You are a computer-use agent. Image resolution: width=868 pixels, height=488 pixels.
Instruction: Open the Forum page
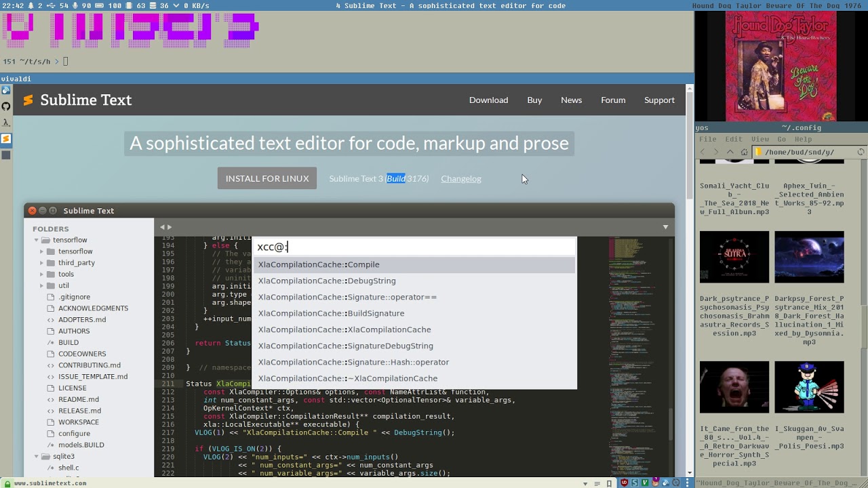pos(613,100)
